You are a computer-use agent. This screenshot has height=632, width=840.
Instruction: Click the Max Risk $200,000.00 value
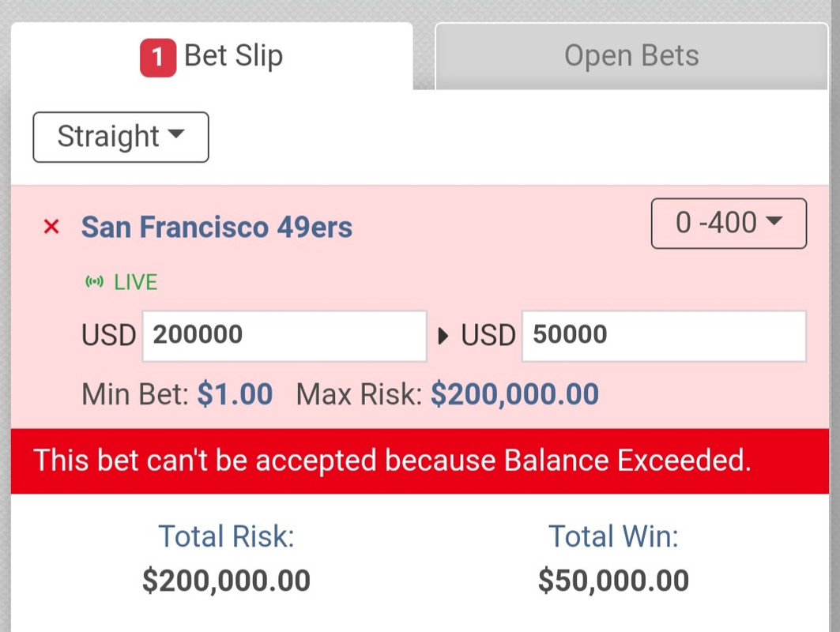[x=514, y=394]
